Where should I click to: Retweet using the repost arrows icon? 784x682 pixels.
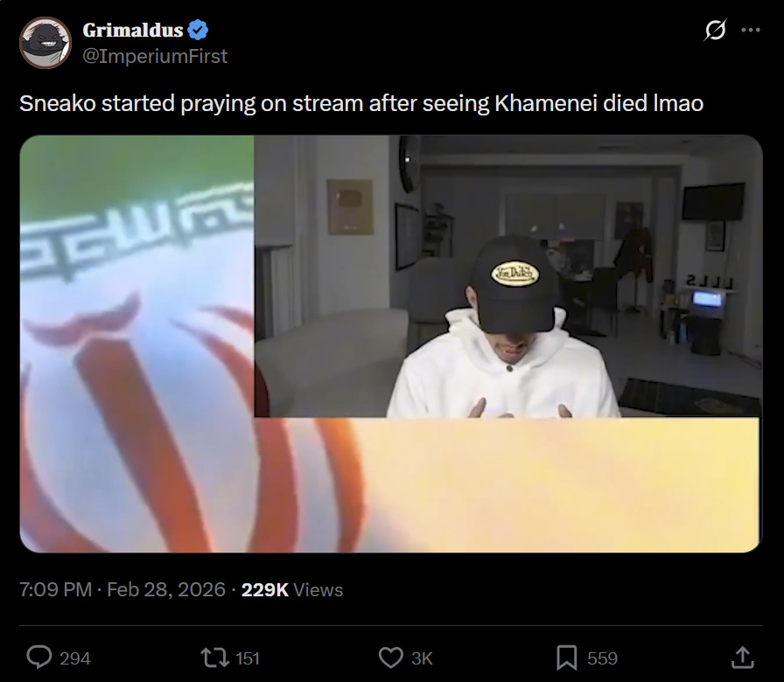coord(214,658)
